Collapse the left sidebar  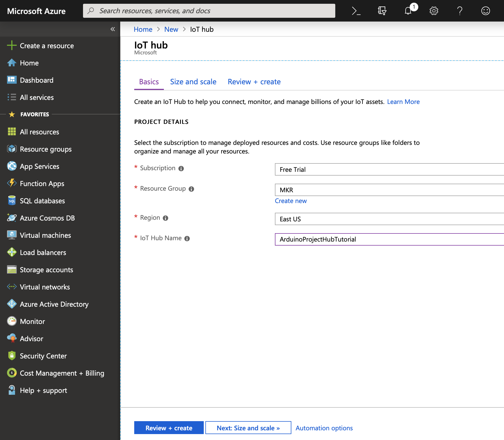tap(113, 29)
